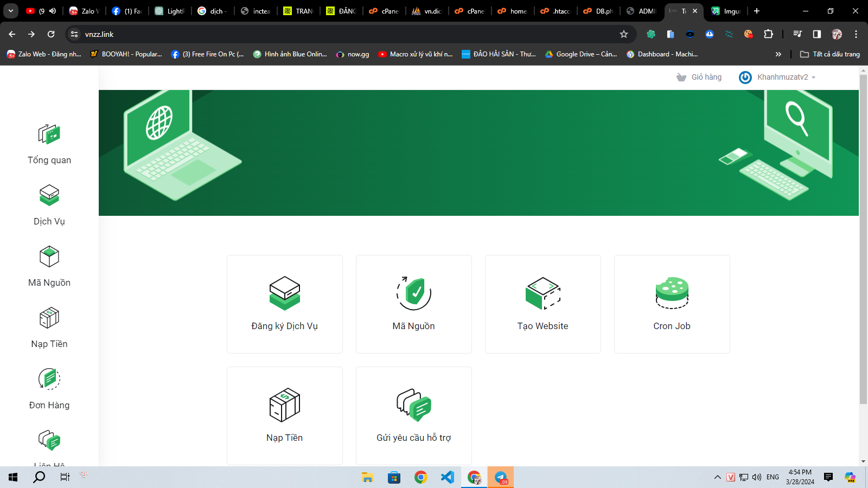Viewport: 868px width, 488px height.
Task: Open the Telegram app from the taskbar
Action: [500, 478]
